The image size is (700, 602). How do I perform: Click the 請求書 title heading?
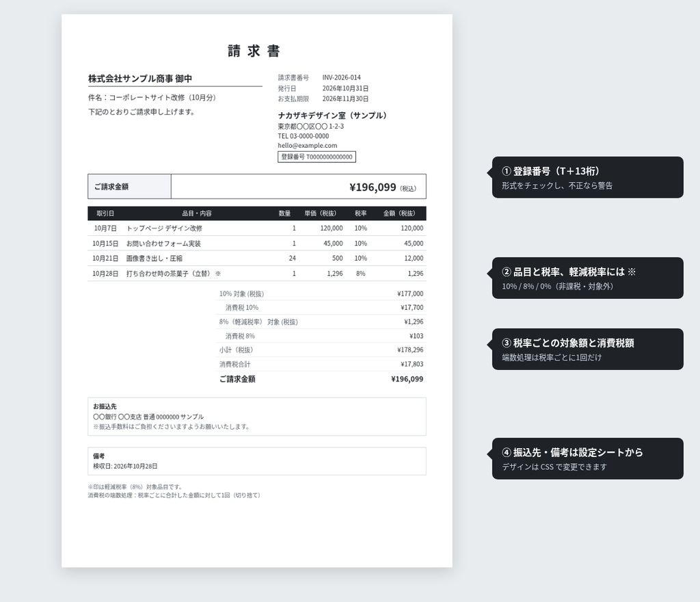click(x=254, y=51)
